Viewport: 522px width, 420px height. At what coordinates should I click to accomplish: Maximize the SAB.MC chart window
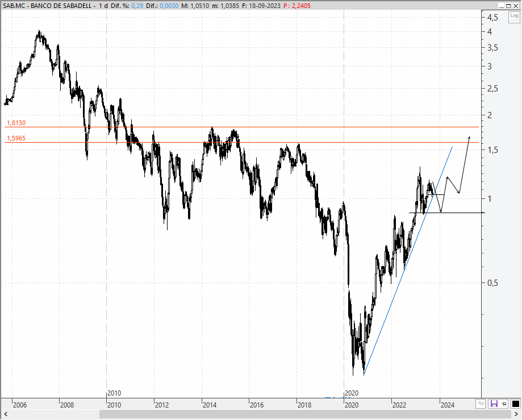pos(508,6)
